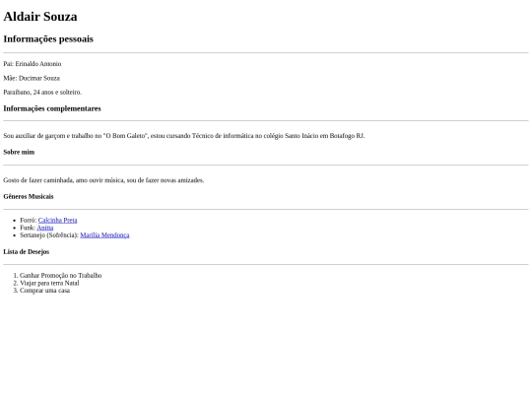Click the text Mãe: Ducimar Souza
This screenshot has height=399, width=532.
(32, 78)
